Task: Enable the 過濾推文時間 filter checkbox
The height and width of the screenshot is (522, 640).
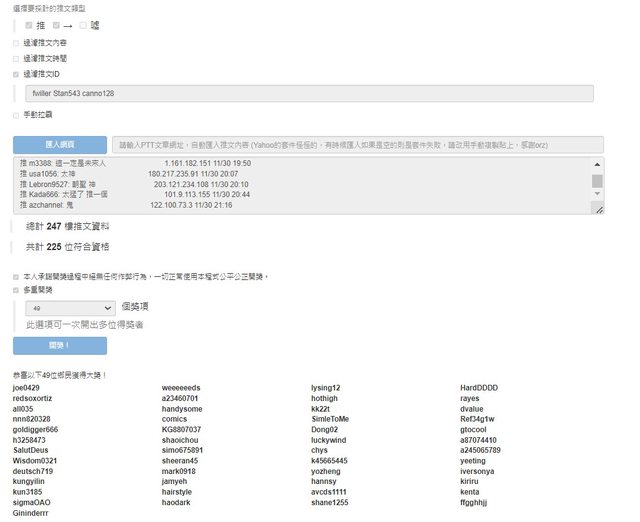Action: (x=16, y=58)
